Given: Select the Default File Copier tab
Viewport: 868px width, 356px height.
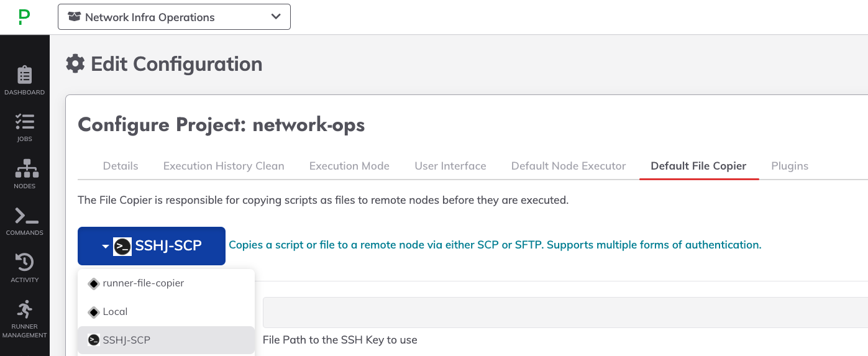Looking at the screenshot, I should pyautogui.click(x=698, y=166).
